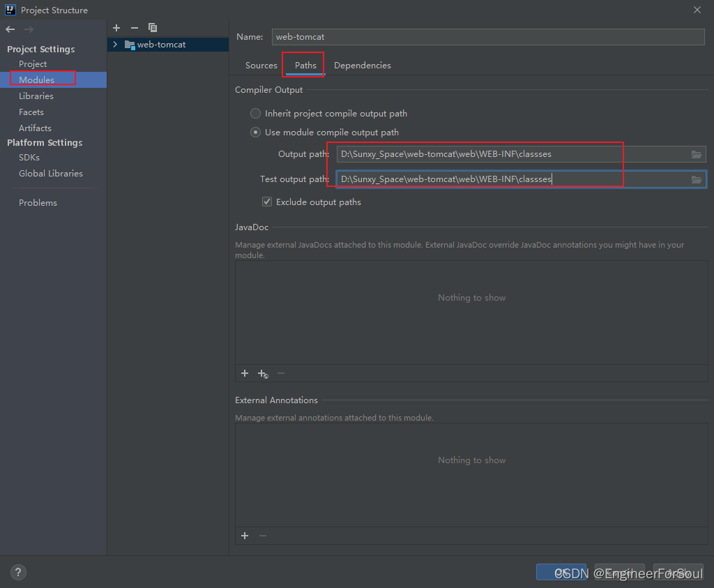Screen dimensions: 714x588
Task: Select Use module compile output path
Action: (256, 133)
